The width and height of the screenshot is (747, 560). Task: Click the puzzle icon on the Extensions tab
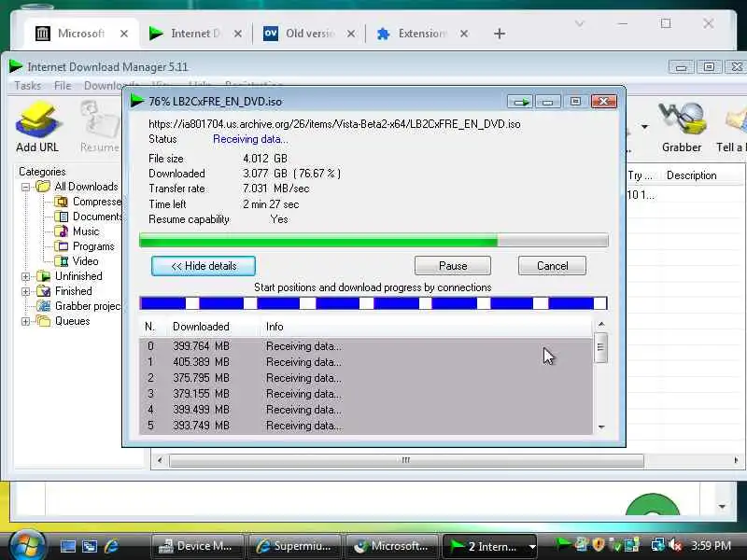(383, 34)
